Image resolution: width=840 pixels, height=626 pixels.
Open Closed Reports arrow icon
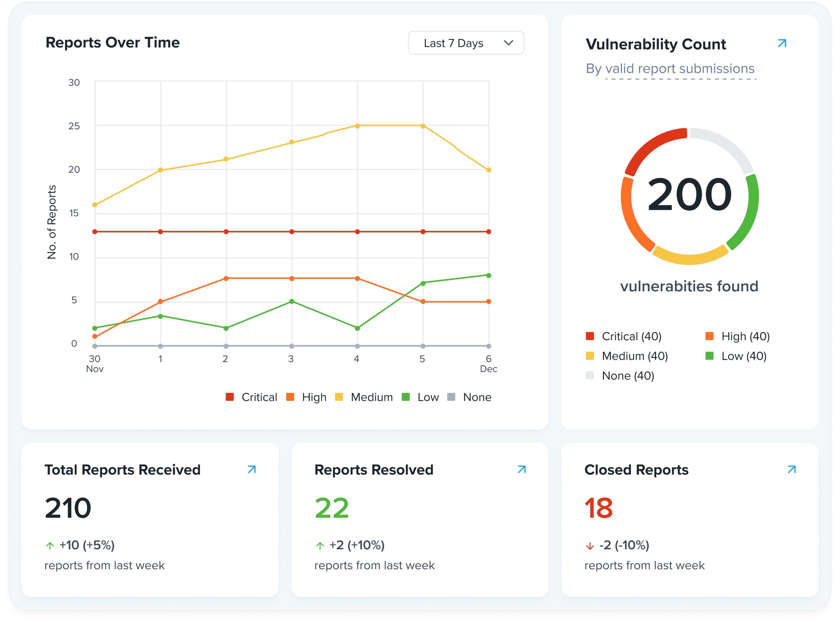792,470
